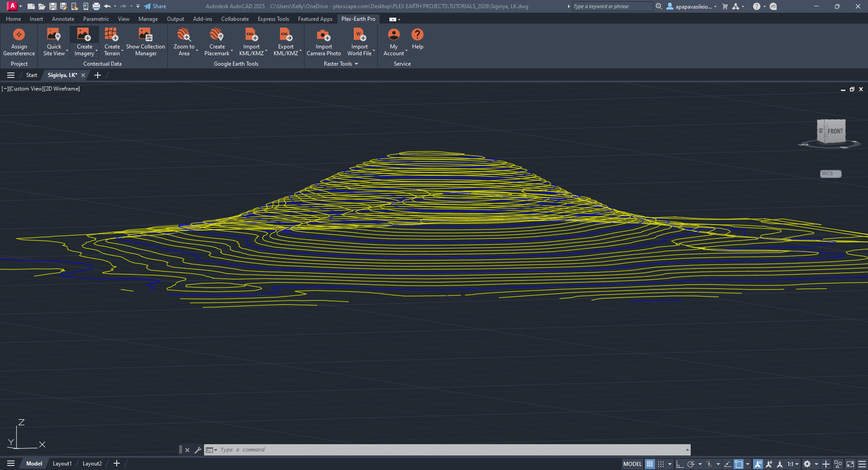
Task: Open the Home ribbon tab
Action: coord(13,19)
